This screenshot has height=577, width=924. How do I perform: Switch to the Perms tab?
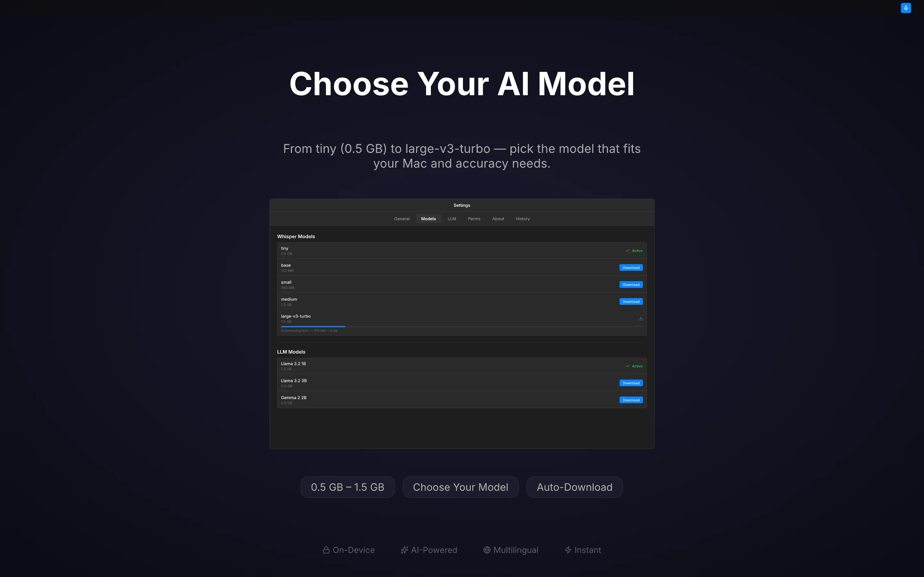pyautogui.click(x=474, y=218)
